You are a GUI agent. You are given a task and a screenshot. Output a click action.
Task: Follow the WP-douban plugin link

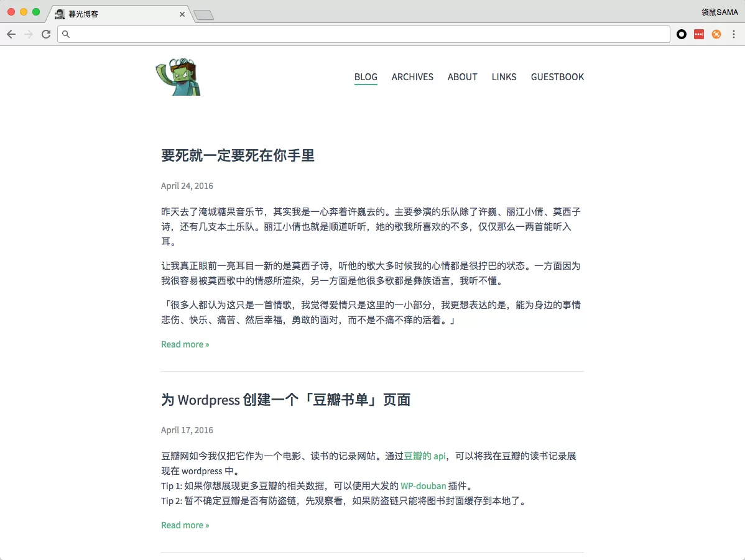pyautogui.click(x=423, y=486)
